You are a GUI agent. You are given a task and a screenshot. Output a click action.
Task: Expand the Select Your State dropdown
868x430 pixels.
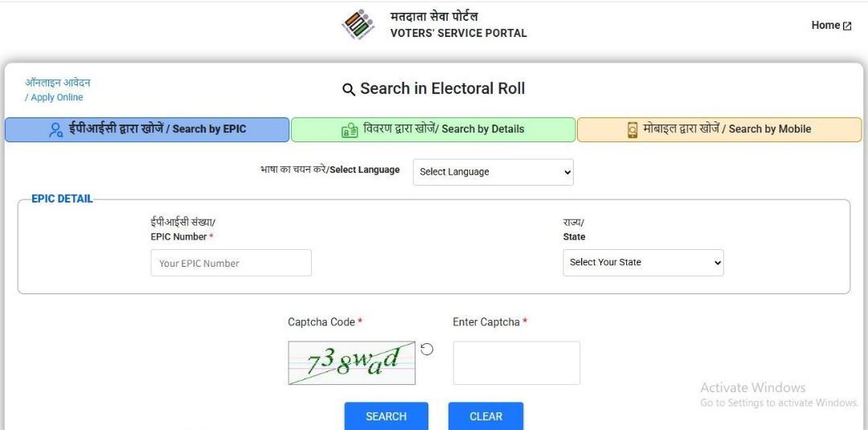pos(643,263)
